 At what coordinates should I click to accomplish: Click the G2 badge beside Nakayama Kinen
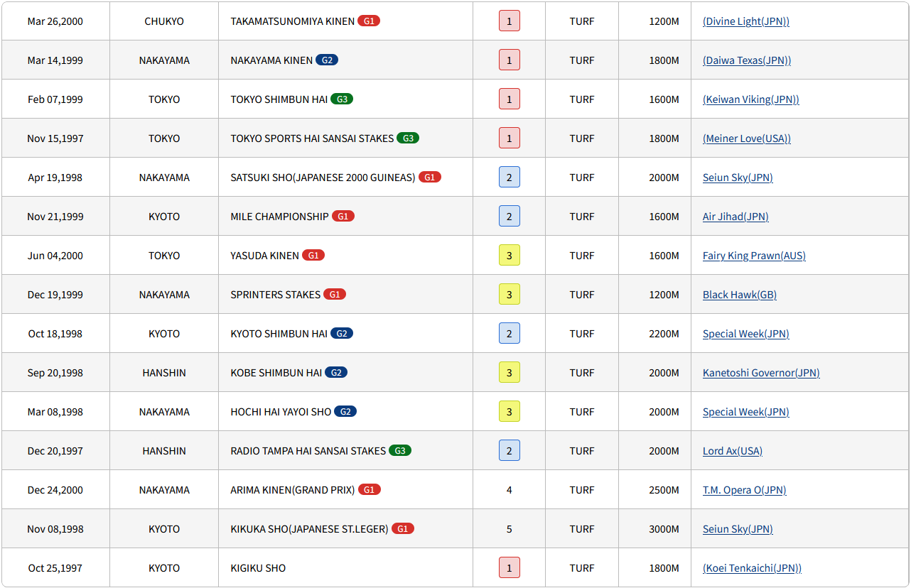(327, 60)
